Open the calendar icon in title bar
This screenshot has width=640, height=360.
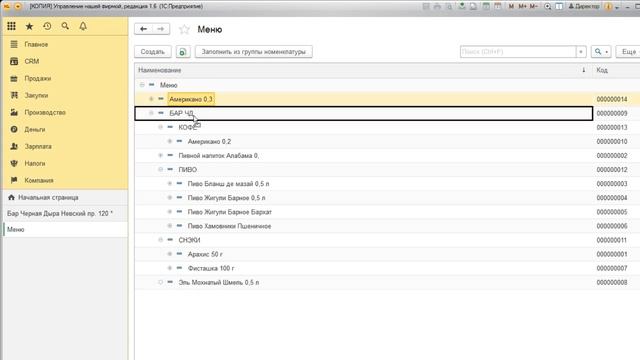498,6
